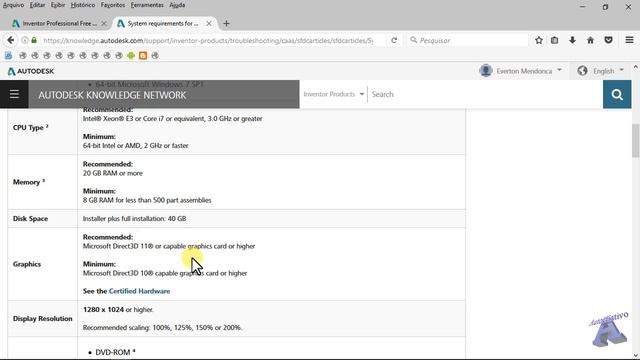
Task: Click the 'Memory' row label
Action: click(29, 182)
